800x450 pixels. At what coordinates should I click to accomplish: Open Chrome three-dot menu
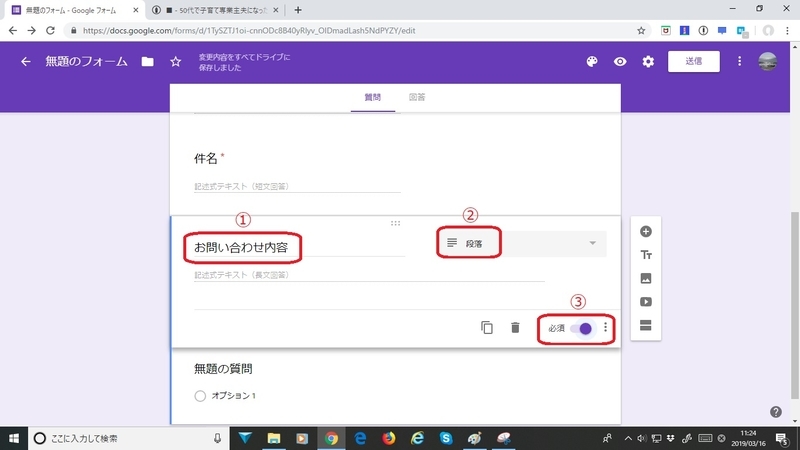(x=787, y=31)
